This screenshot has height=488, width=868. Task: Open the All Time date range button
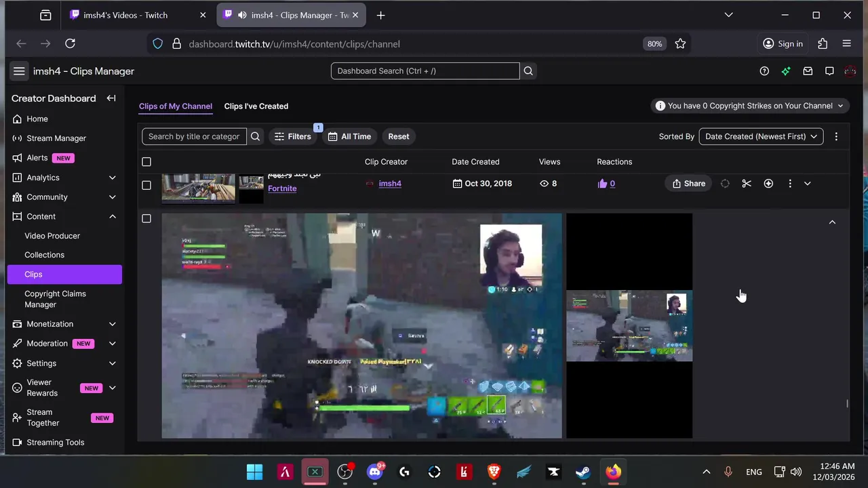point(350,136)
